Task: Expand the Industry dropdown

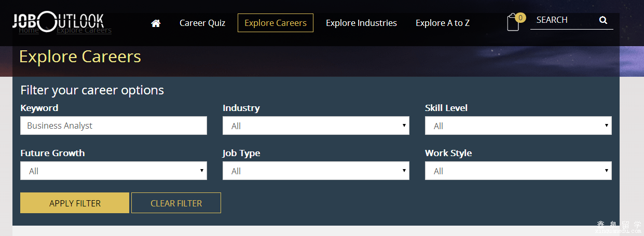Action: point(316,126)
